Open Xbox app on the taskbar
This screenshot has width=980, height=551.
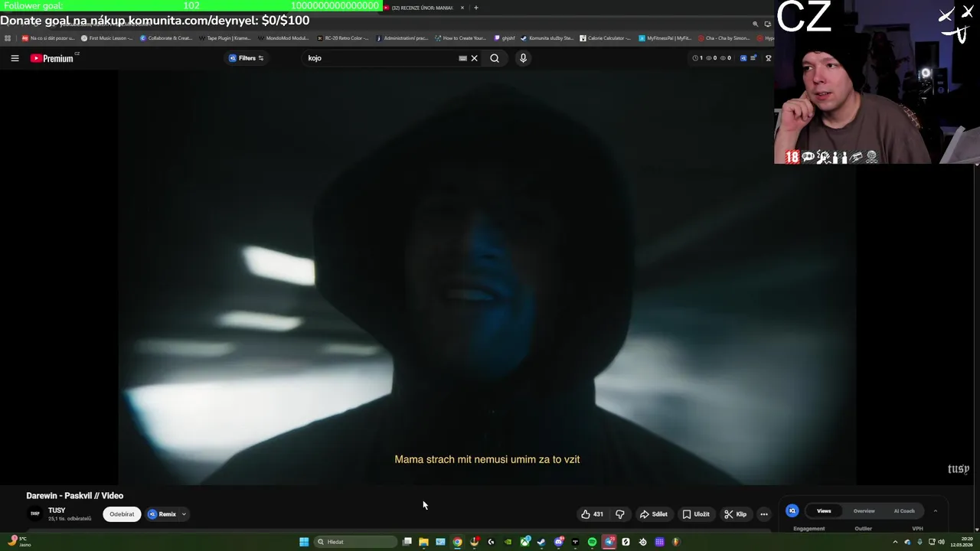[524, 542]
